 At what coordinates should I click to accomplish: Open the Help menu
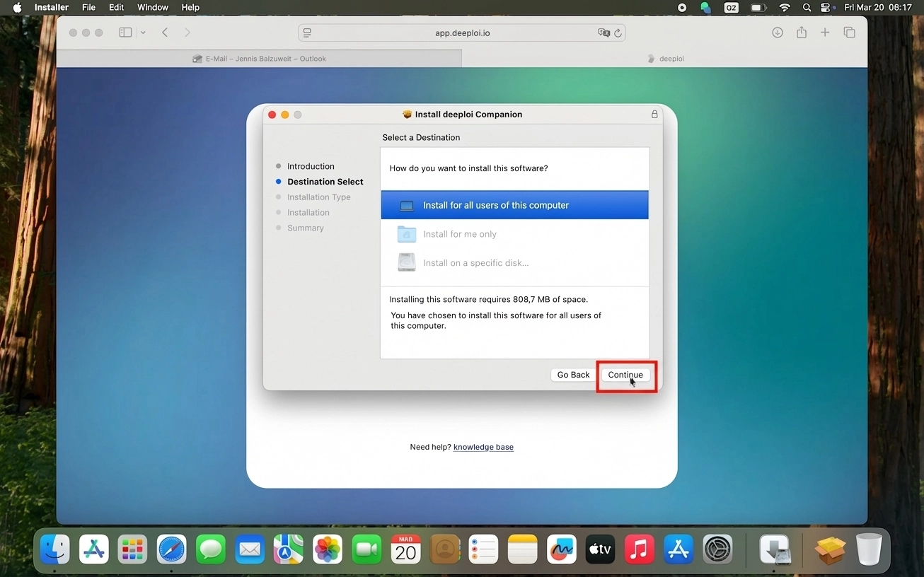coord(190,7)
